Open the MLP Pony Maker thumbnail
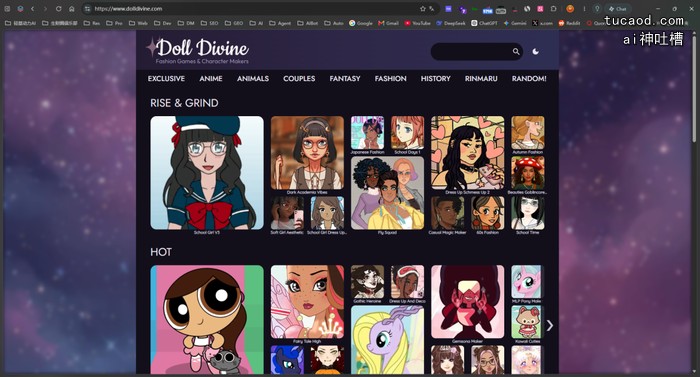Viewport: 700px width, 377px height. pos(527,282)
